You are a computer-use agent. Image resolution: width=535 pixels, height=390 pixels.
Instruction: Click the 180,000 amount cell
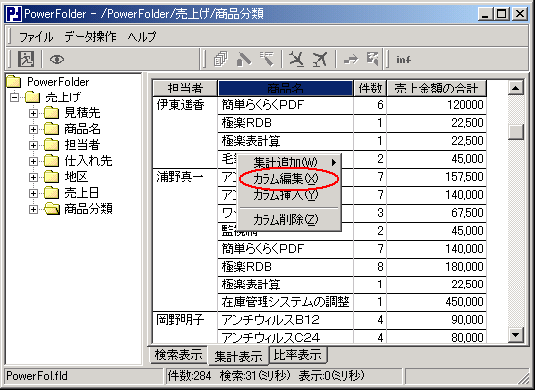(x=436, y=266)
